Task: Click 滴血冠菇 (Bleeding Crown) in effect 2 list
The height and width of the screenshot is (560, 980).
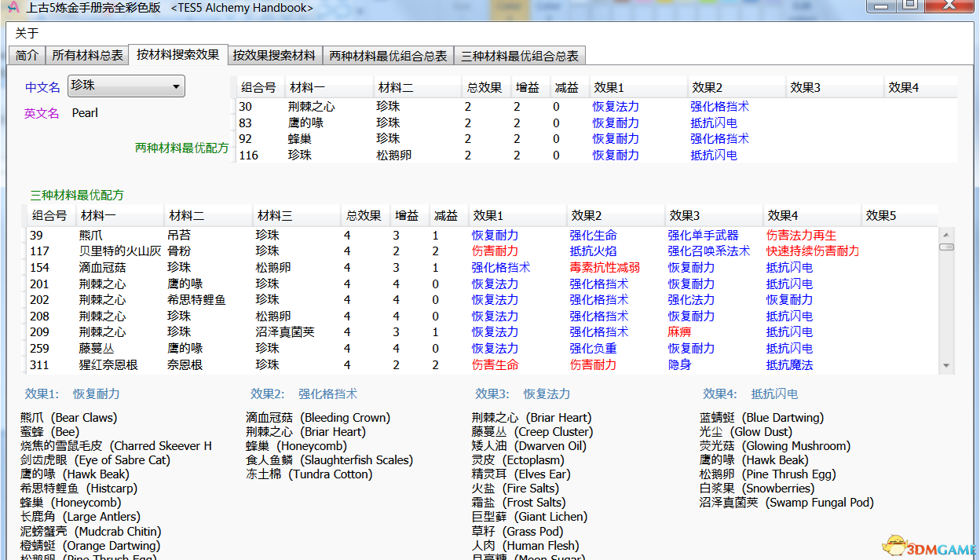Action: [318, 418]
